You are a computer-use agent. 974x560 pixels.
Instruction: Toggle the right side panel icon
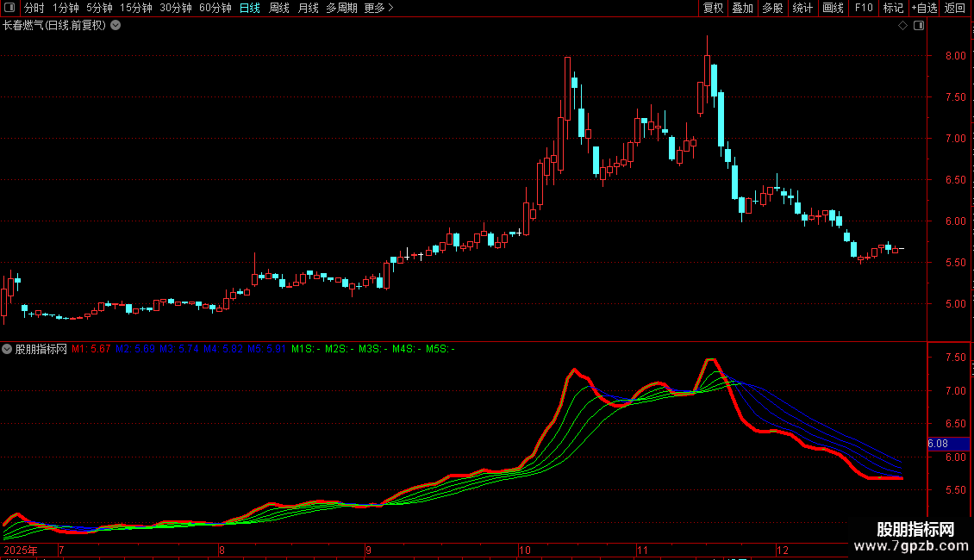pos(919,26)
